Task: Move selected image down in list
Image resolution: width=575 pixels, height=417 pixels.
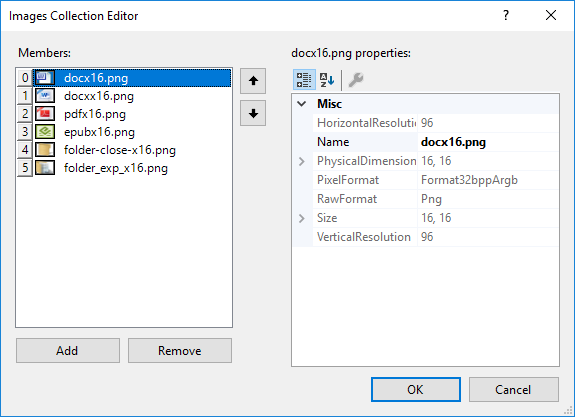Action: click(x=253, y=113)
